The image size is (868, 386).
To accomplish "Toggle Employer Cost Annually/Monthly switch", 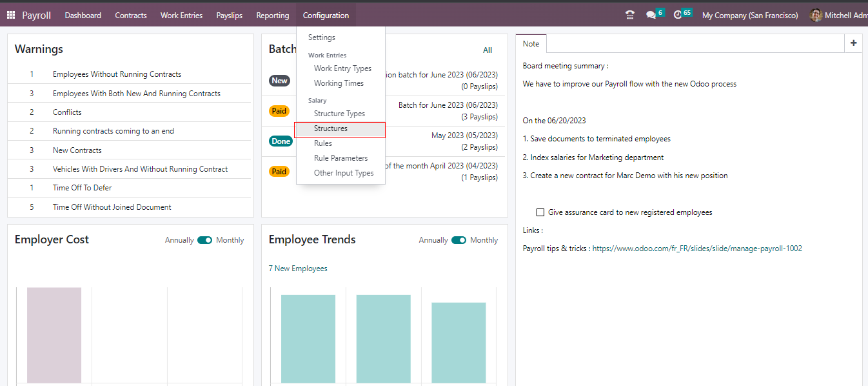I will coord(204,240).
